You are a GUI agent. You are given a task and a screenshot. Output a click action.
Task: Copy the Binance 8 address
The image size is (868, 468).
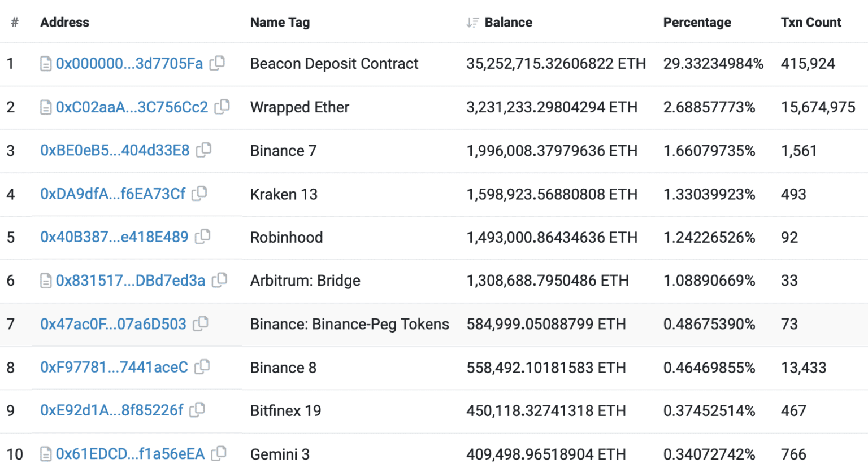tap(203, 368)
